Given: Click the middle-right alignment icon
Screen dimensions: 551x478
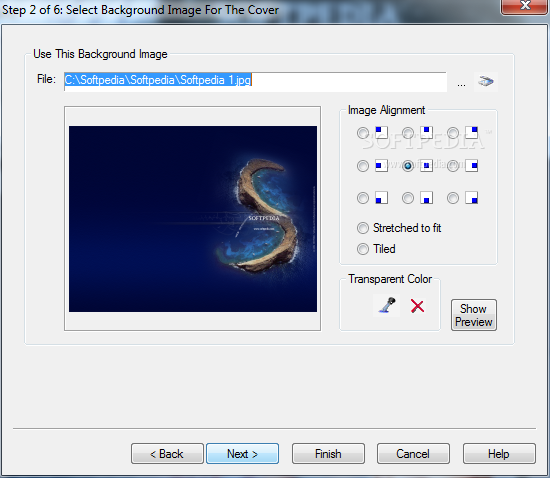Looking at the screenshot, I should 472,166.
